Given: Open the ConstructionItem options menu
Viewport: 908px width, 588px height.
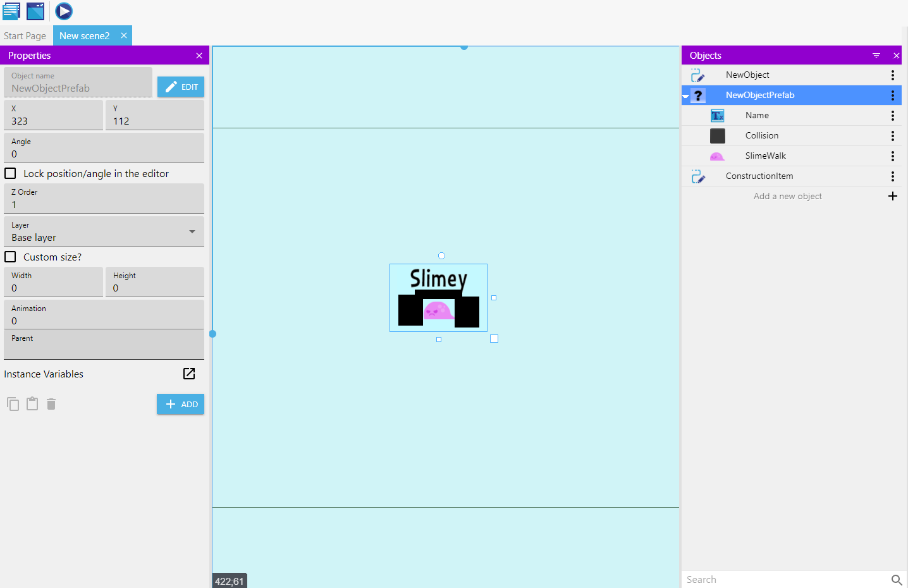Looking at the screenshot, I should click(892, 176).
